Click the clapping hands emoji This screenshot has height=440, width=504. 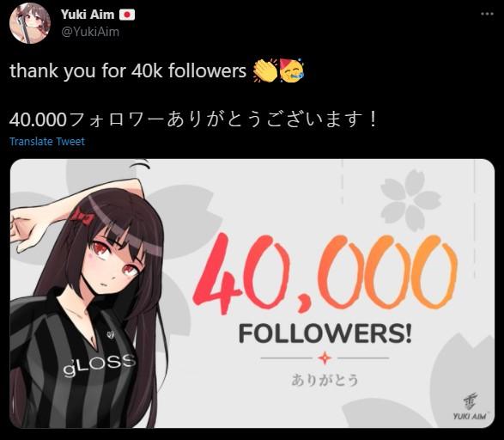point(265,70)
